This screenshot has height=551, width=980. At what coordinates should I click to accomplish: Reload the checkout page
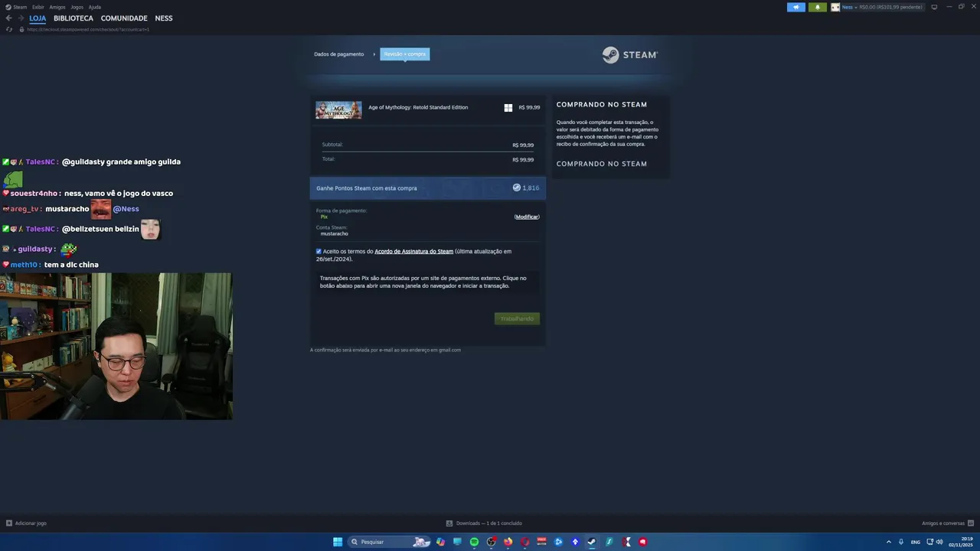(9, 29)
